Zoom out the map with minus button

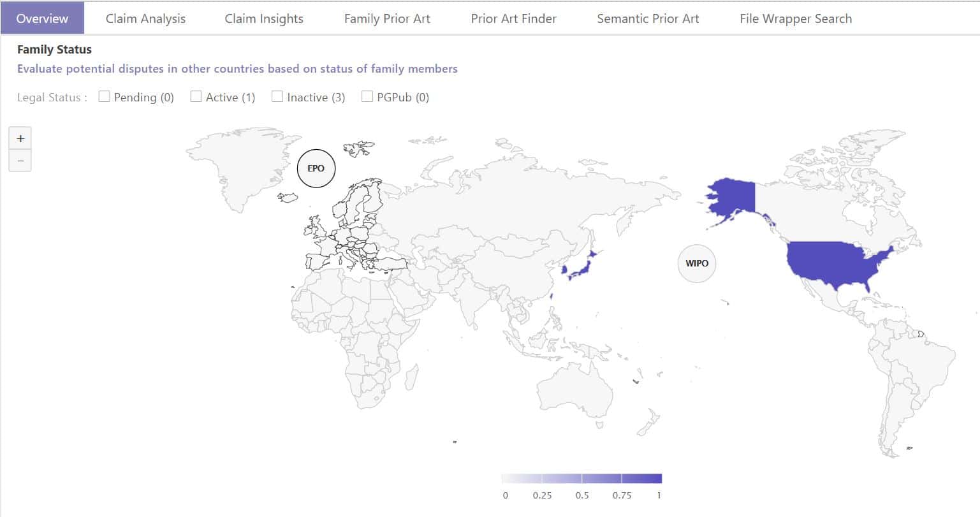coord(20,161)
